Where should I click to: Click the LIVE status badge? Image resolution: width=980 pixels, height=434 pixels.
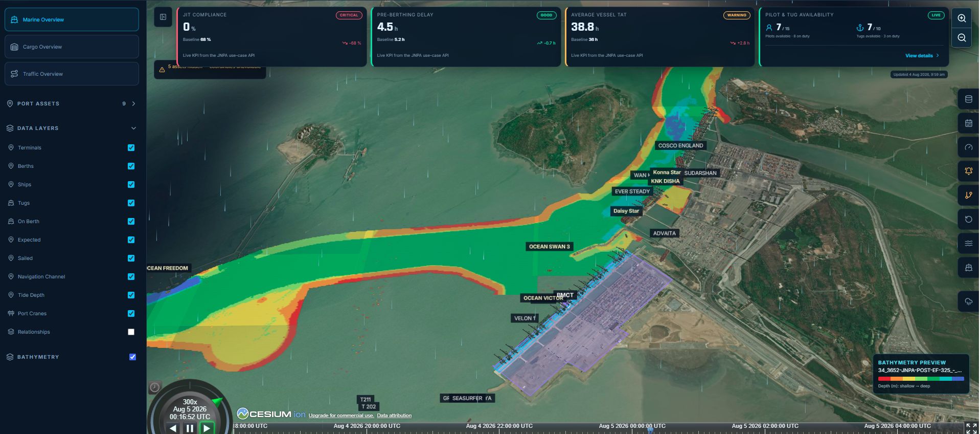[936, 15]
